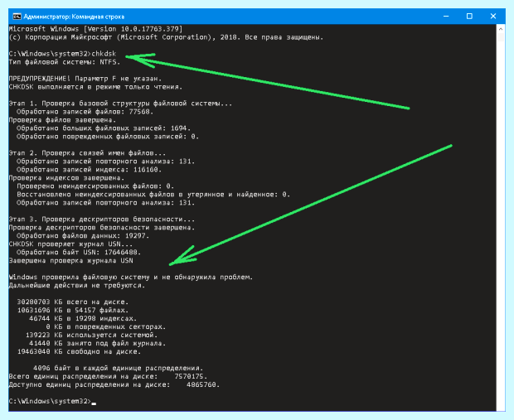Viewport: 514px width, 420px height.
Task: Maximize the Command Prompt window
Action: [469, 16]
